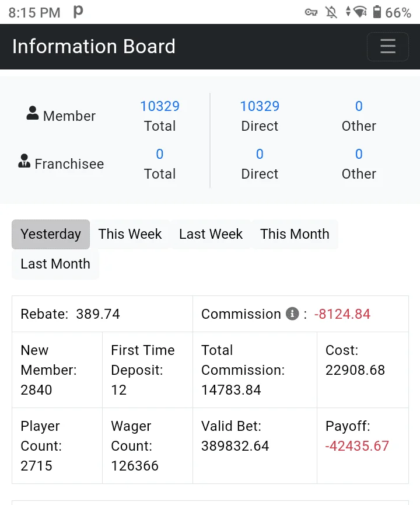Tap the Commission info icon
The image size is (420, 505).
292,314
